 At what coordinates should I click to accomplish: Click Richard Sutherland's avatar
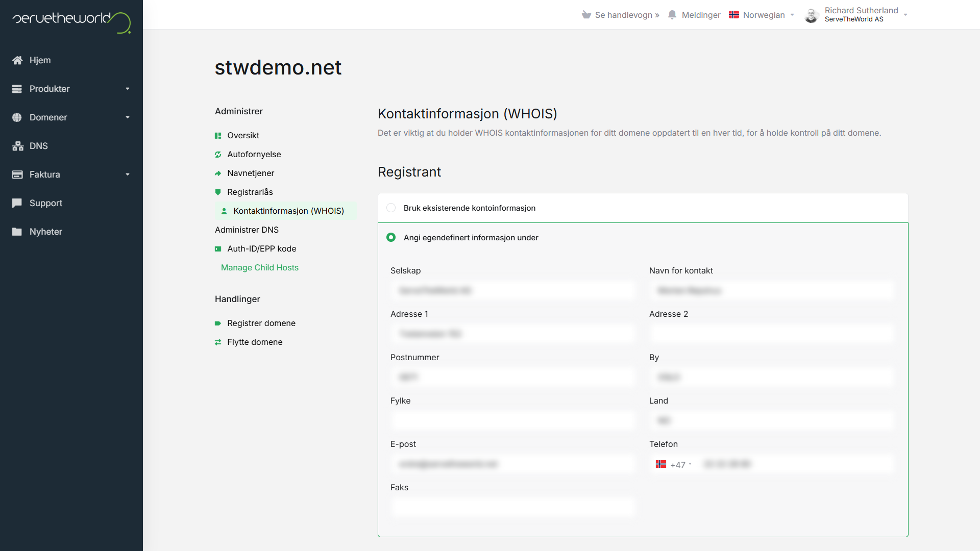(812, 15)
